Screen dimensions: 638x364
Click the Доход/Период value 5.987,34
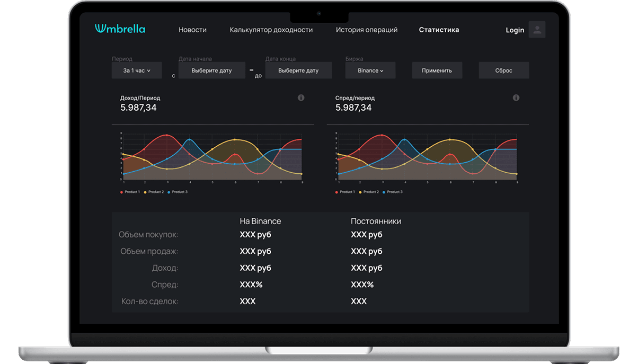click(x=138, y=108)
